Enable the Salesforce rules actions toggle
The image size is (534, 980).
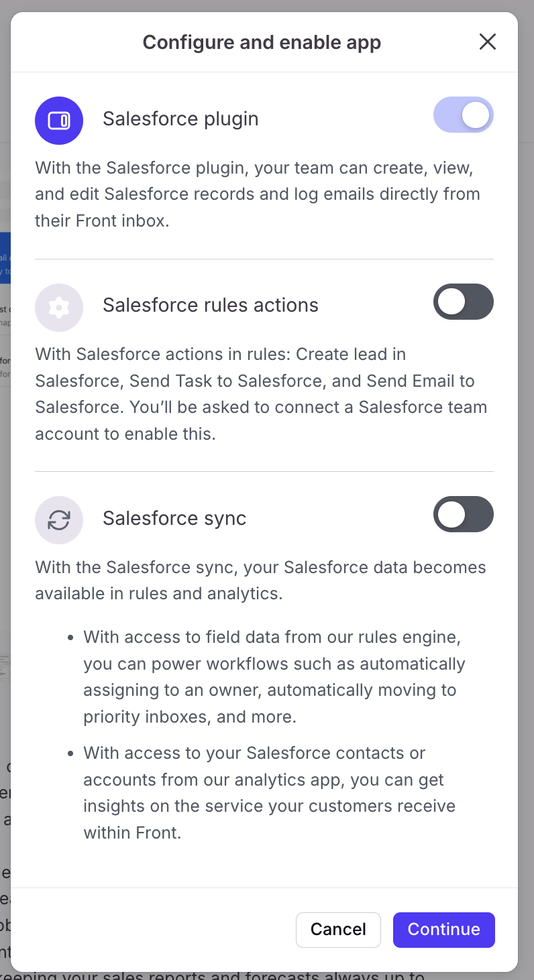point(464,302)
